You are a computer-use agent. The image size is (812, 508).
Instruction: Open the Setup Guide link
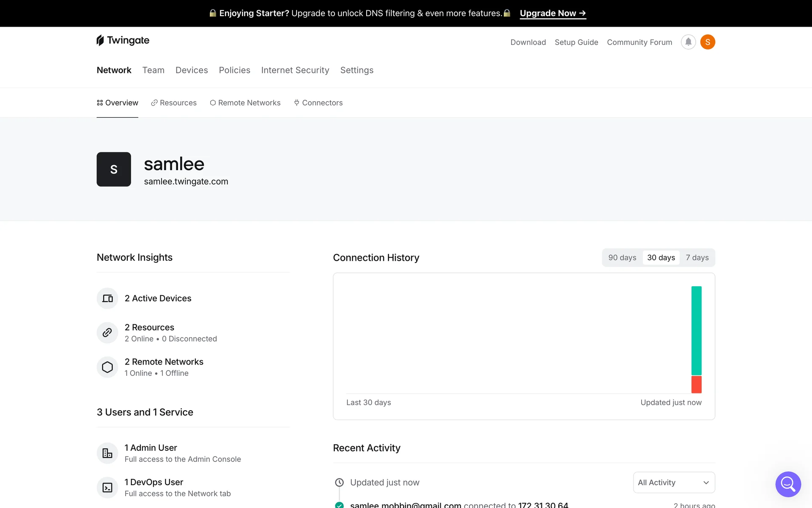[576, 42]
